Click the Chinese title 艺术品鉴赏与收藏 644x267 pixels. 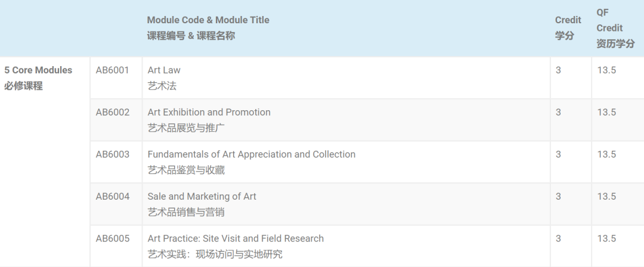(x=186, y=170)
